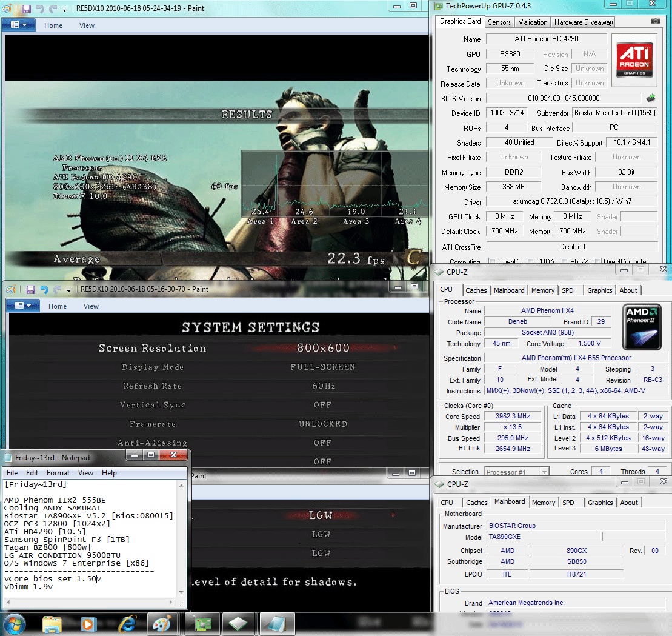The width and height of the screenshot is (672, 636).
Task: Open Hardware Giveaway tab in GPU-Z
Action: click(584, 22)
